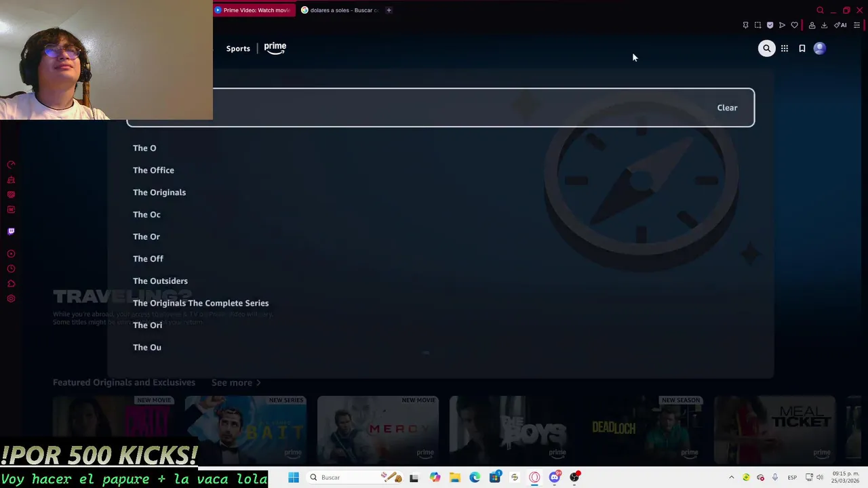868x488 pixels.
Task: Launch File Explorer from the taskbar
Action: 454,477
